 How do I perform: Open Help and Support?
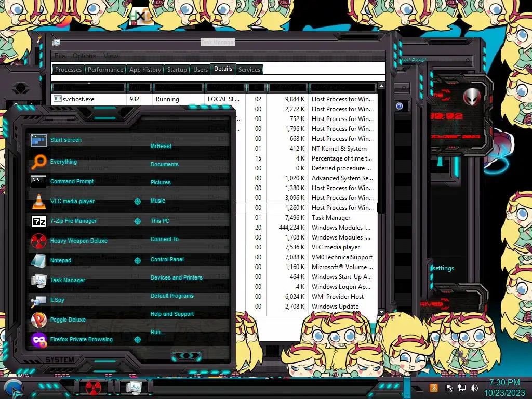172,314
